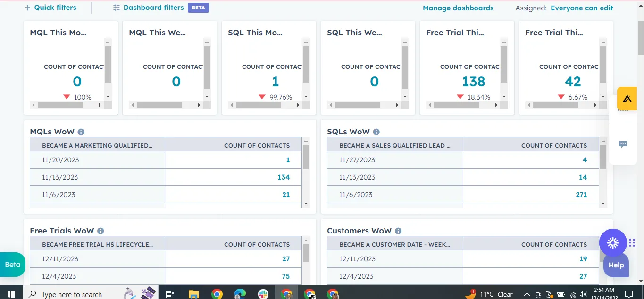Click the 134 count in MQLs WoW

tap(283, 177)
